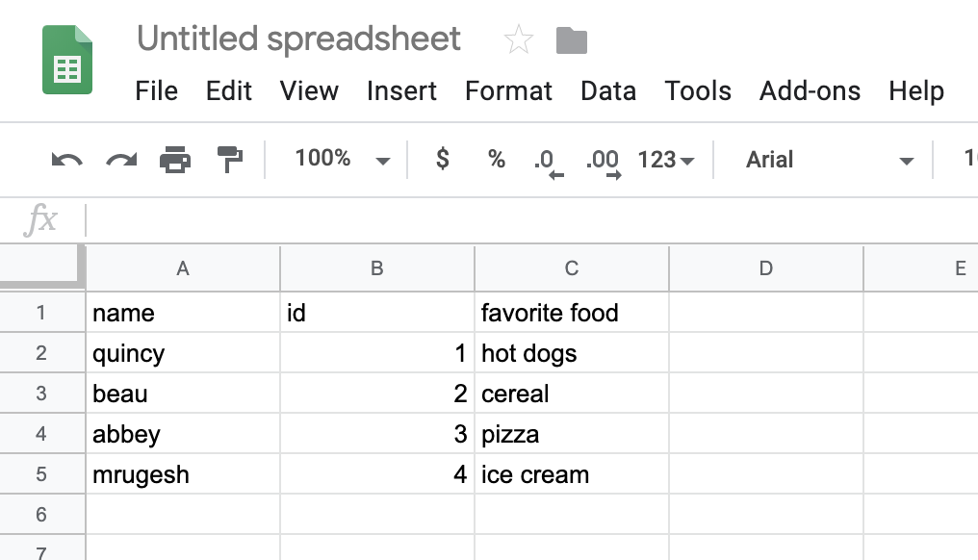This screenshot has height=560, width=978.
Task: Select the paint format tool
Action: [x=230, y=160]
